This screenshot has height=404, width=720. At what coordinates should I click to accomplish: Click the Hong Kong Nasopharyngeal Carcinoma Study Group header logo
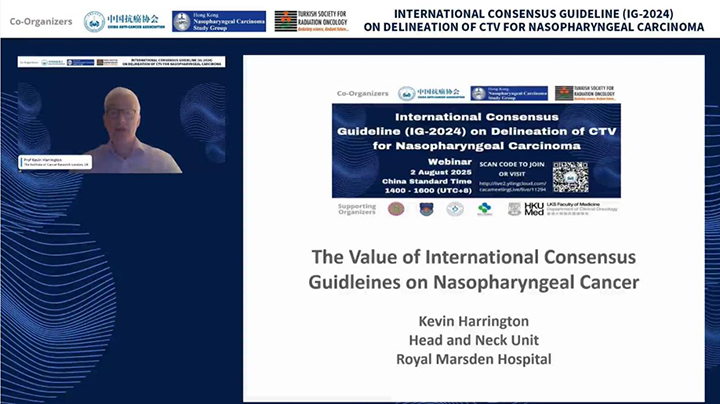219,22
